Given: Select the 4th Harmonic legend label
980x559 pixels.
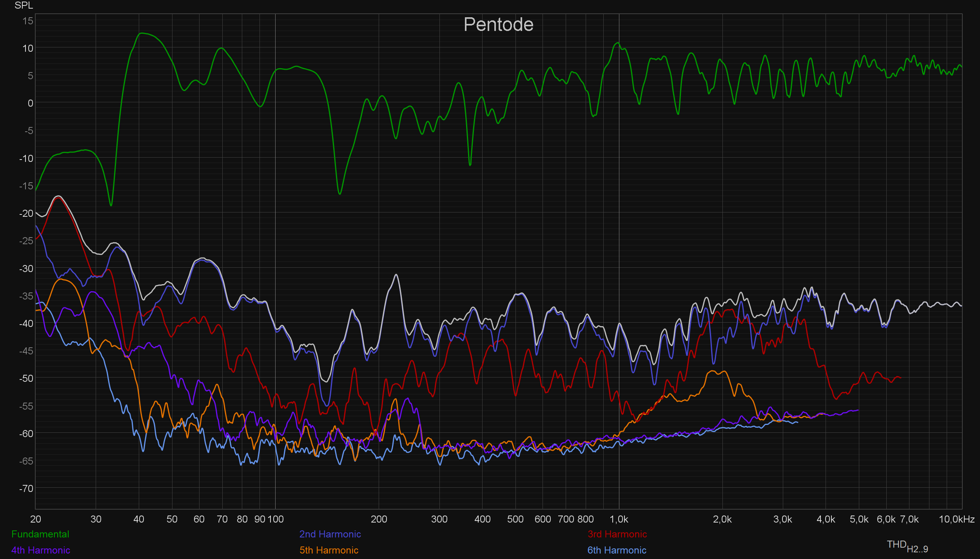Looking at the screenshot, I should 40,550.
